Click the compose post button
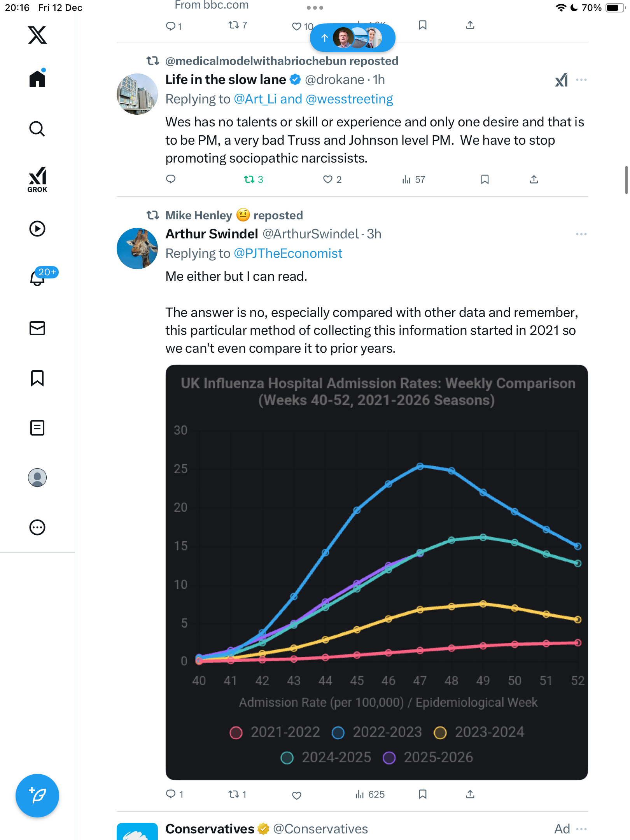Viewport: 630px width, 840px height. point(37,796)
